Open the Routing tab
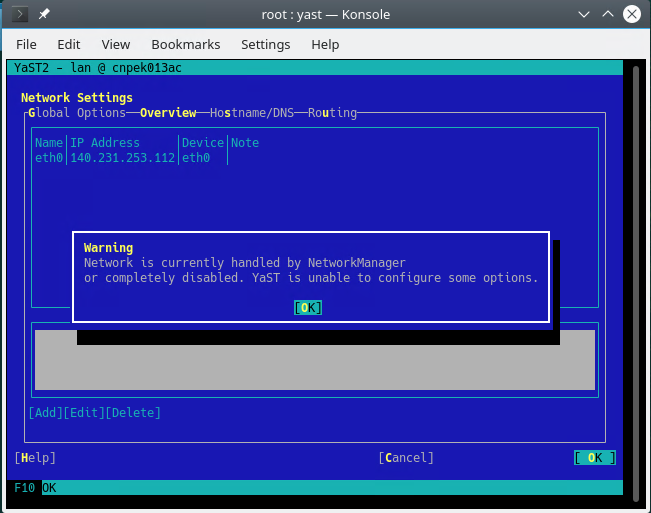651x513 pixels. pyautogui.click(x=333, y=113)
